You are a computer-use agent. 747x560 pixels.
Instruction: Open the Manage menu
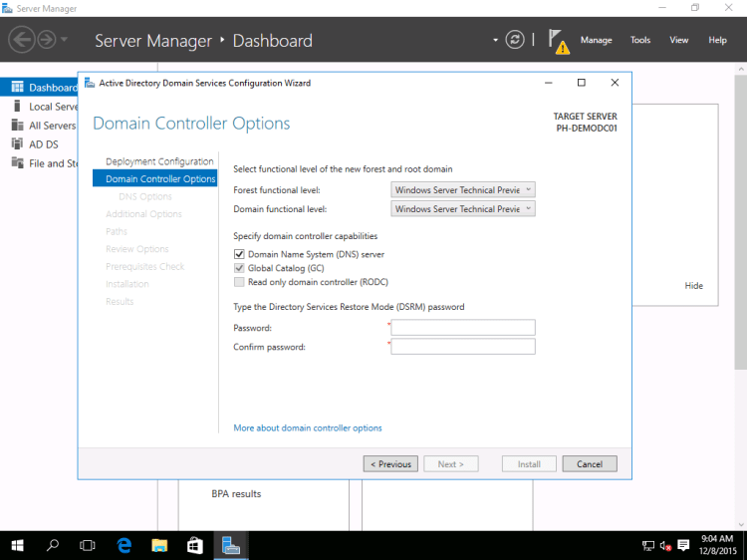coord(596,40)
